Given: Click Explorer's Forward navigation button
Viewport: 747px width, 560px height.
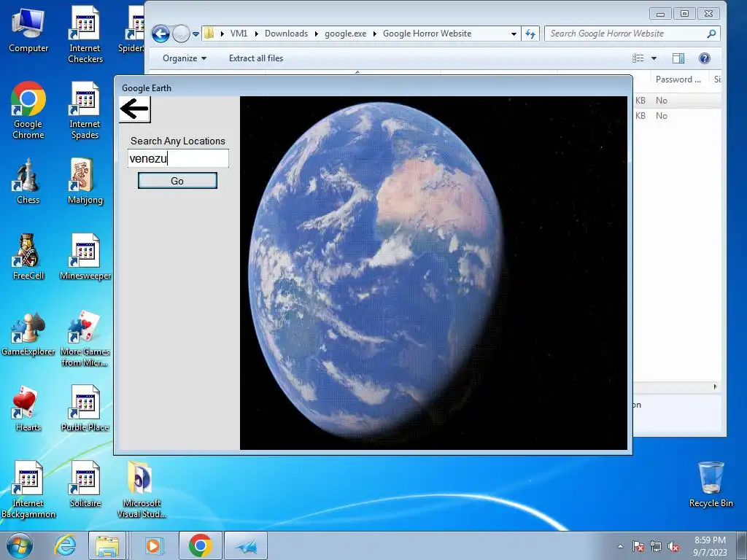Looking at the screenshot, I should pyautogui.click(x=181, y=34).
